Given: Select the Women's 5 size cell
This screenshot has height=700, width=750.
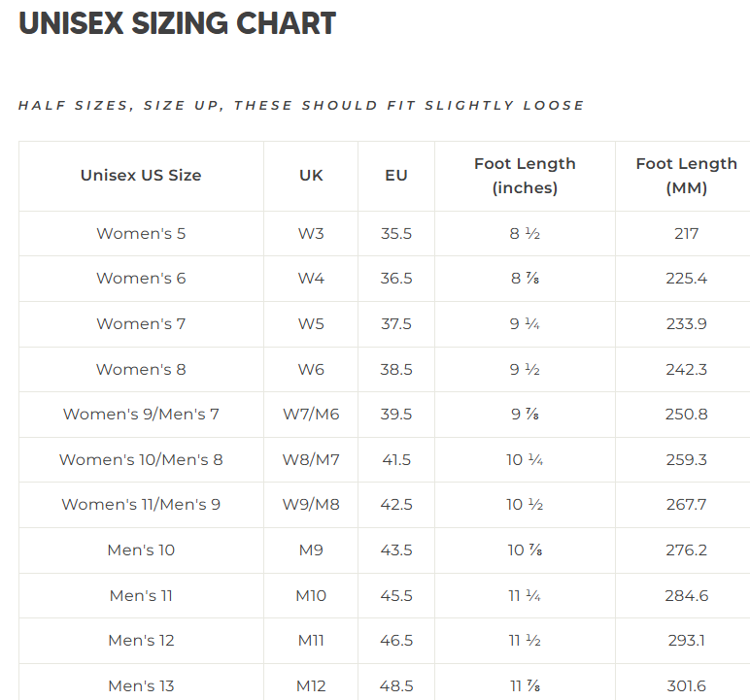Looking at the screenshot, I should tap(141, 233).
